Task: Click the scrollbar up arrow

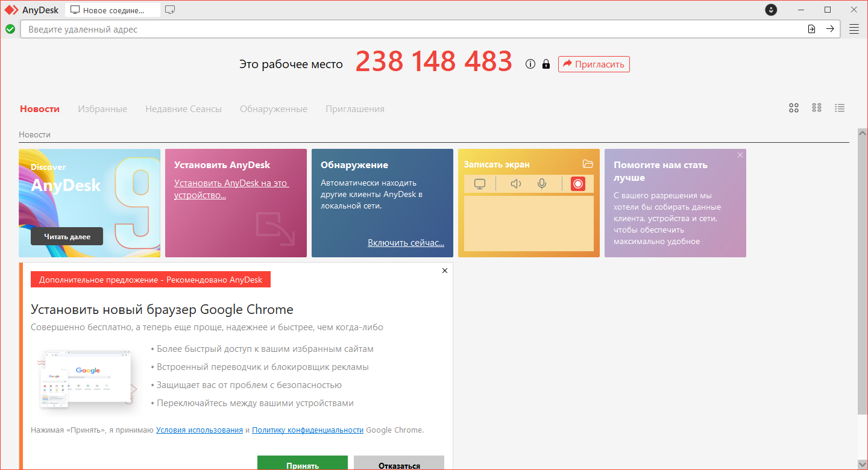Action: (x=863, y=133)
